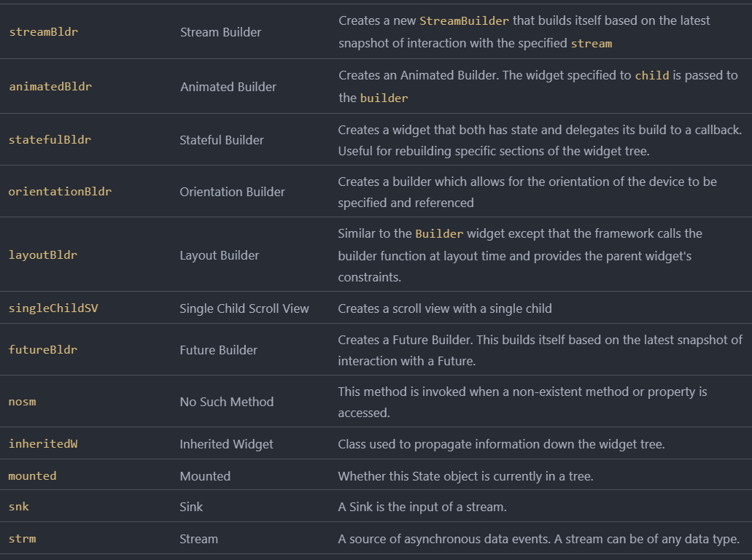Click the snk snippet code
This screenshot has height=560, width=752.
(19, 507)
